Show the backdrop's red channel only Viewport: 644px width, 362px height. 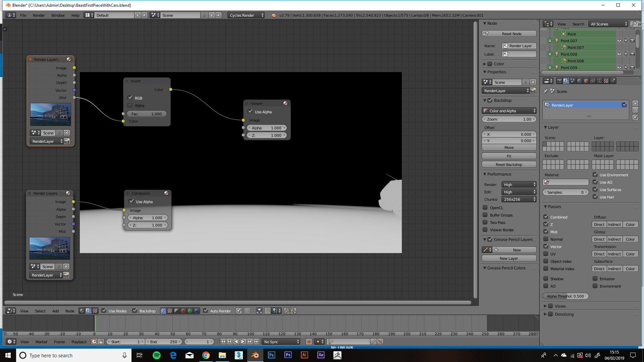pyautogui.click(x=183, y=311)
